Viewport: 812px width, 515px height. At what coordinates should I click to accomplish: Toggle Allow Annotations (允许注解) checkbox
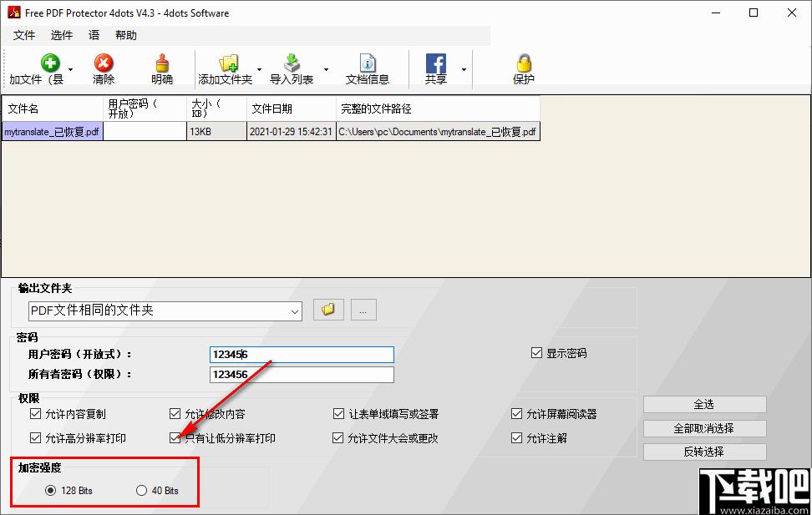coord(516,438)
